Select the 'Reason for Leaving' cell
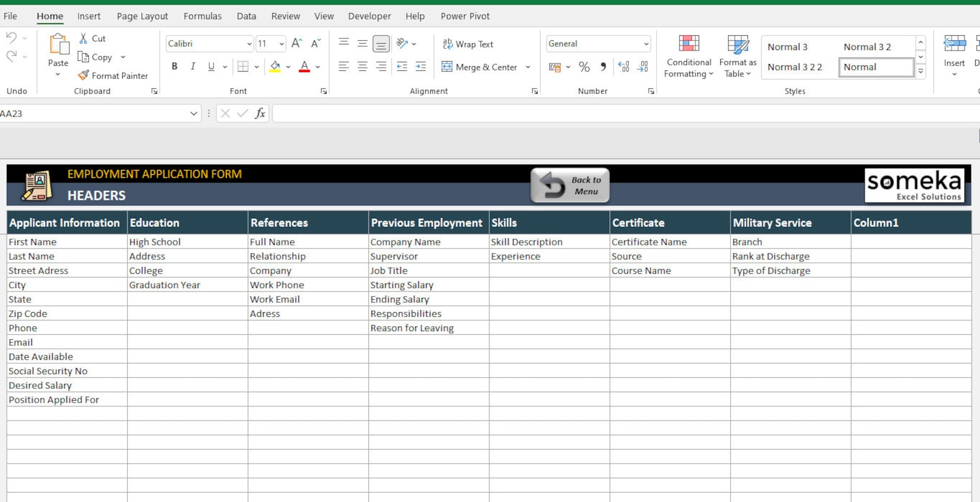The width and height of the screenshot is (980, 502). 428,327
